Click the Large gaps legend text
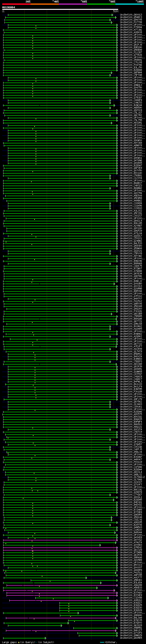This screenshot has width=146, height=644. tap(10, 642)
